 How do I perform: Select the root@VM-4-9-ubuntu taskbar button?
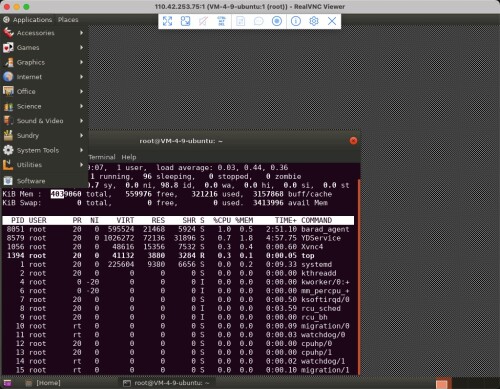pyautogui.click(x=167, y=383)
